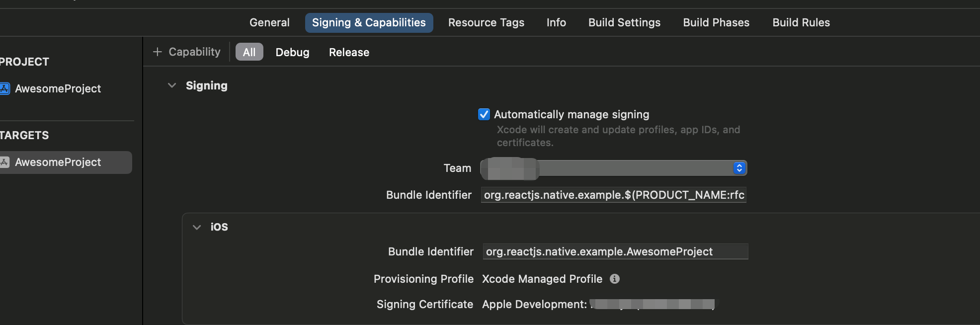
Task: Click the top Bundle Identifier field
Action: click(x=613, y=195)
